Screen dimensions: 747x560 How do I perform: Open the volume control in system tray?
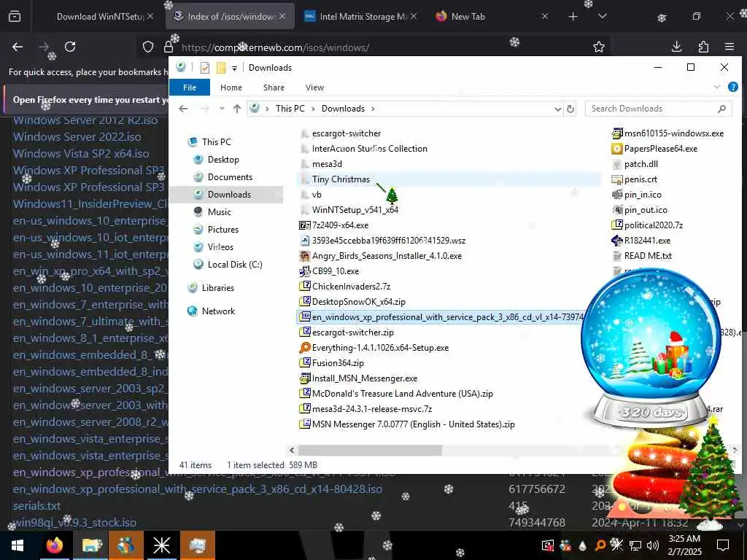click(x=653, y=545)
